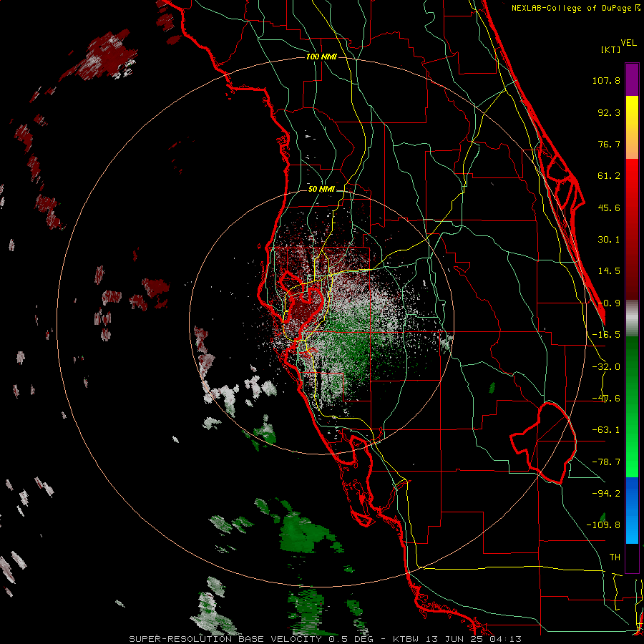Image resolution: width=644 pixels, height=644 pixels.
Task: Click the KTBW station identifier in the caption
Action: tap(407, 639)
